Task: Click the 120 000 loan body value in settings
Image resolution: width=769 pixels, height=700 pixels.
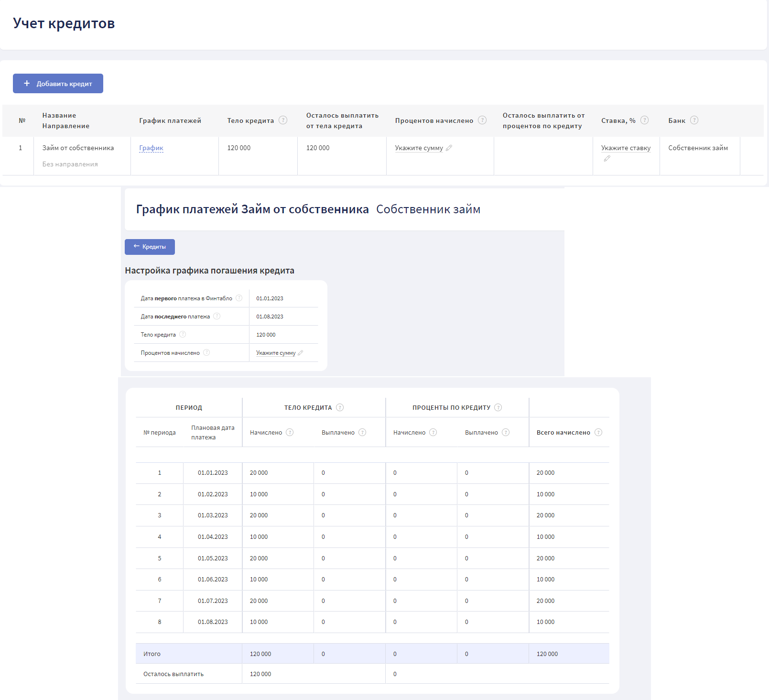Action: coord(266,335)
